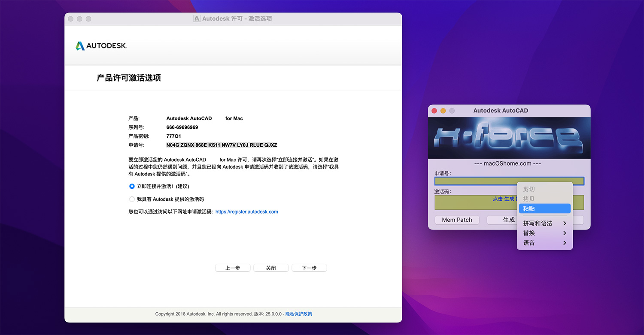Open the 拼写和语法 submenu
The width and height of the screenshot is (644, 335).
pyautogui.click(x=545, y=223)
